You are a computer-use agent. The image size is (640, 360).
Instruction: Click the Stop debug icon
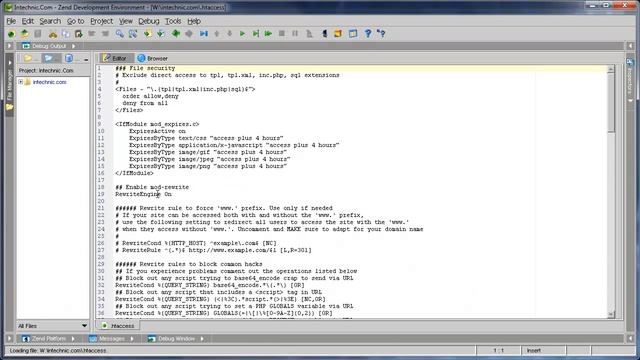[x=282, y=34]
